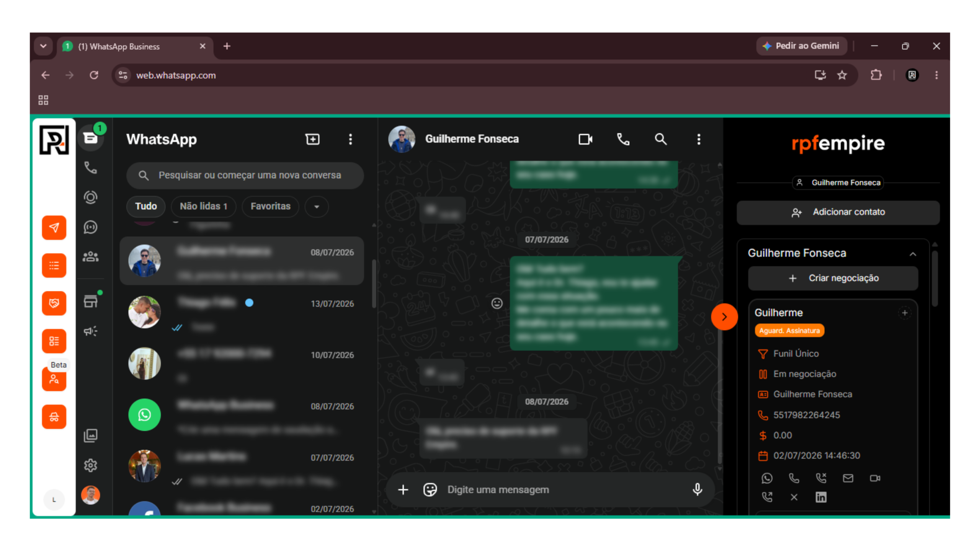Select the Favoritas filter tab
Viewport: 980px width, 551px height.
[x=270, y=207]
